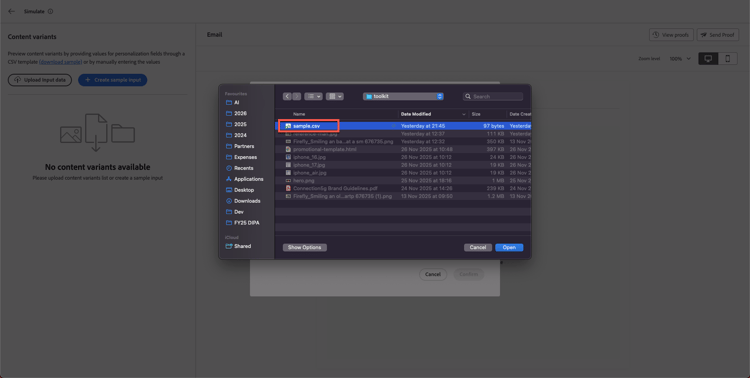
Task: Select the sample.csv file
Action: pos(404,126)
